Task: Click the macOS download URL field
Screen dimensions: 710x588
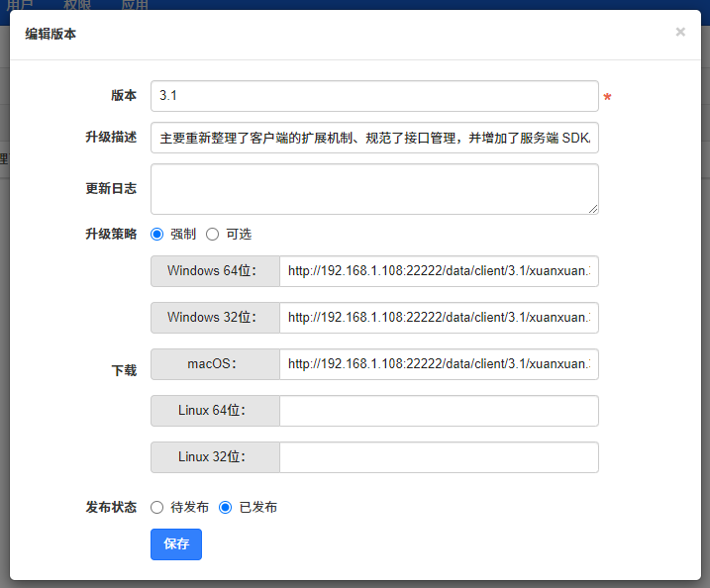Action: (439, 364)
